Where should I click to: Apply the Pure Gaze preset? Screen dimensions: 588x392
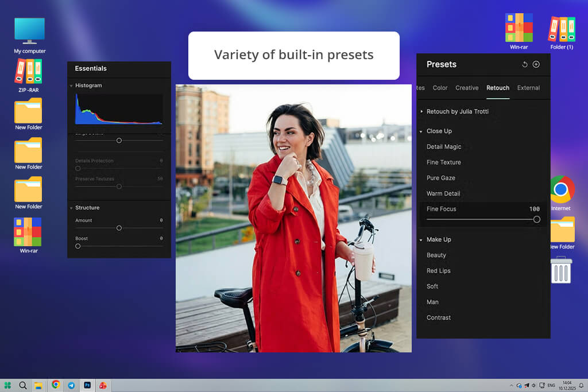pos(440,178)
